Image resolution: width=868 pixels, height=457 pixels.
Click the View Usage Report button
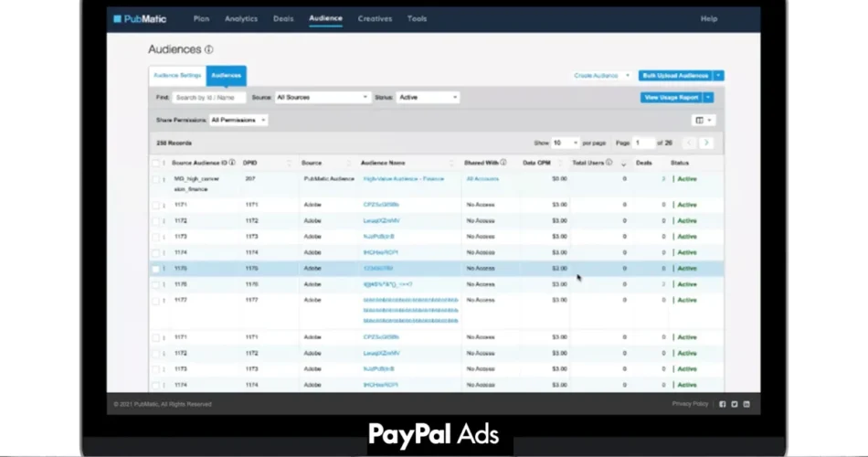click(x=671, y=98)
